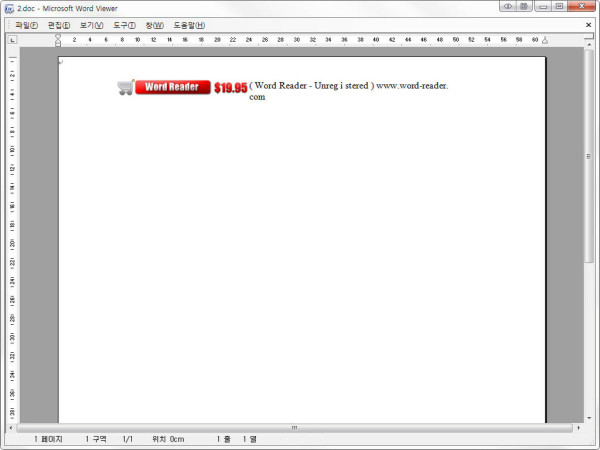
Task: Close the document with the menu bar X
Action: coord(590,24)
